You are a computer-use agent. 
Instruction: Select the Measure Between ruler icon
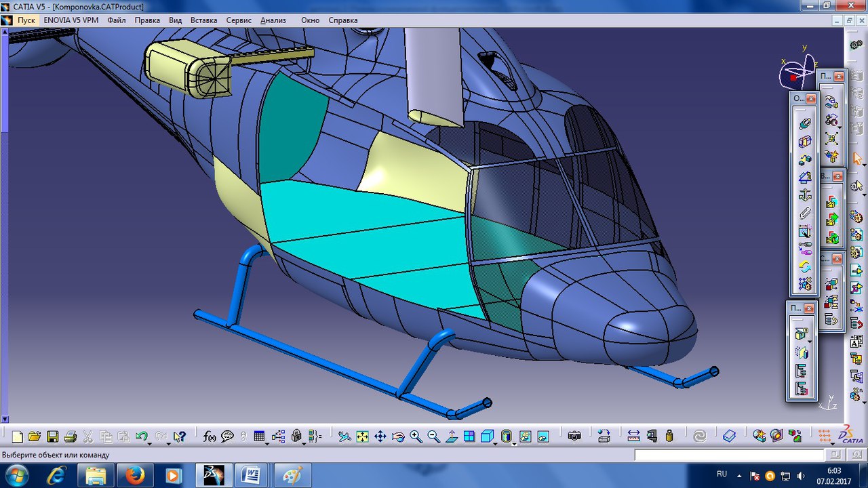coord(633,436)
